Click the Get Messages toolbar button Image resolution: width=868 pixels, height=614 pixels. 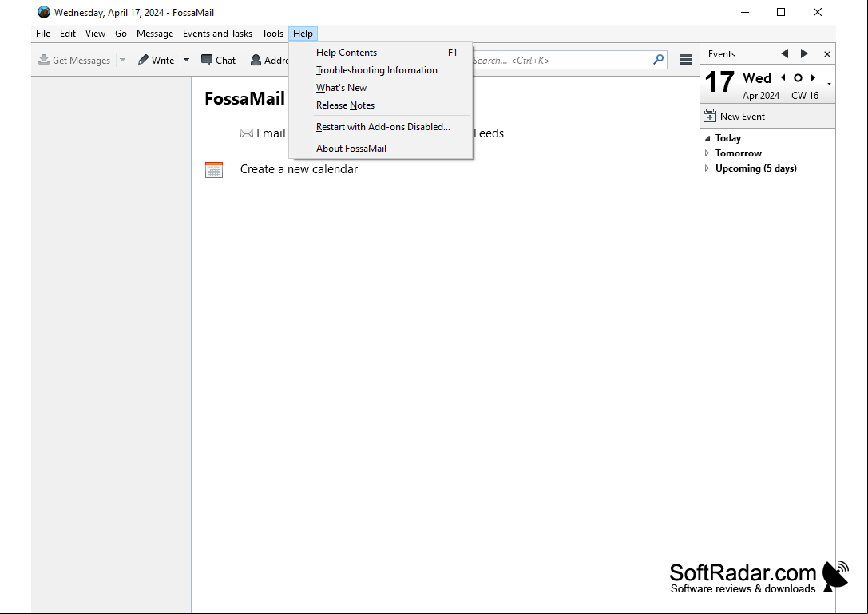coord(74,61)
